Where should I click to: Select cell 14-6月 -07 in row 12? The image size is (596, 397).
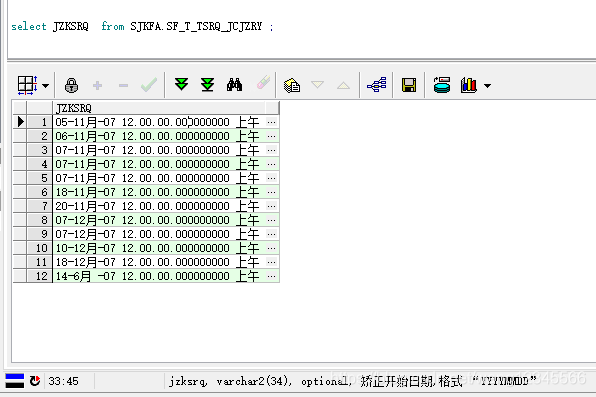(x=159, y=276)
